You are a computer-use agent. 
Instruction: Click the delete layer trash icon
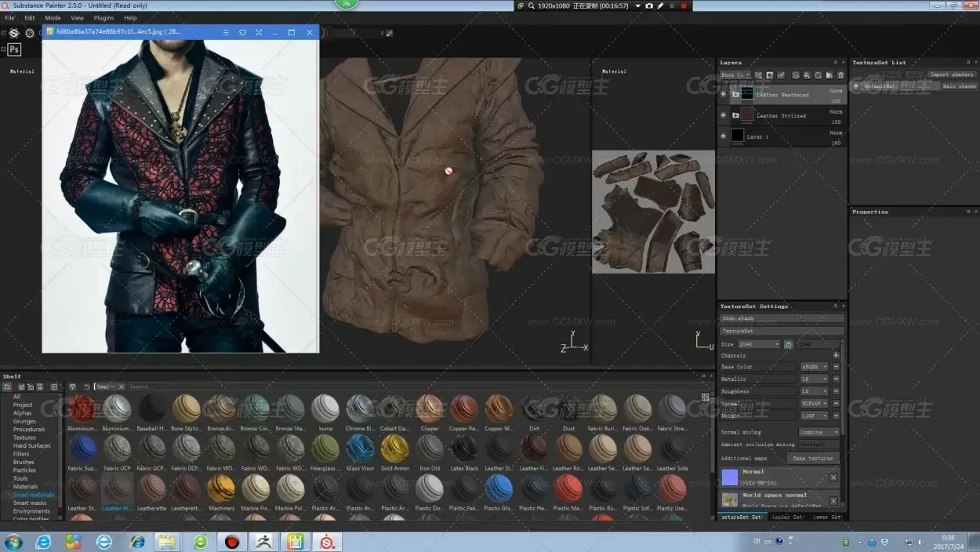coord(840,75)
